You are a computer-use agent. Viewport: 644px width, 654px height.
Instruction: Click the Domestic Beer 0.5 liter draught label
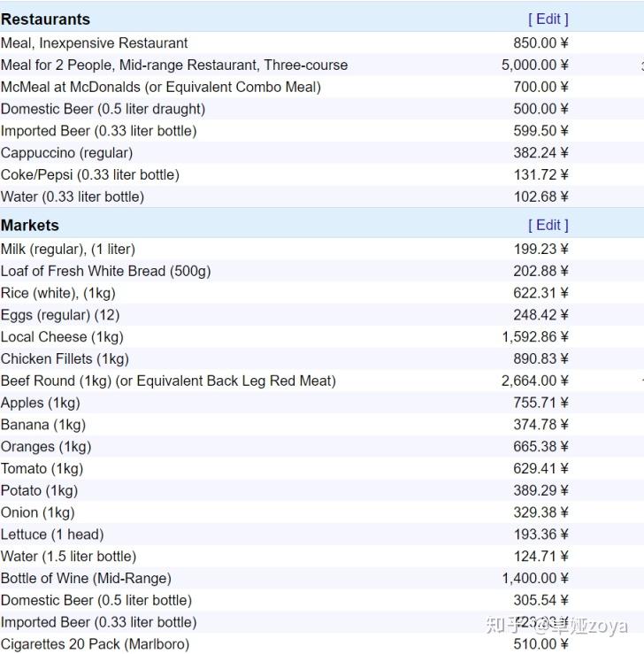pyautogui.click(x=103, y=109)
